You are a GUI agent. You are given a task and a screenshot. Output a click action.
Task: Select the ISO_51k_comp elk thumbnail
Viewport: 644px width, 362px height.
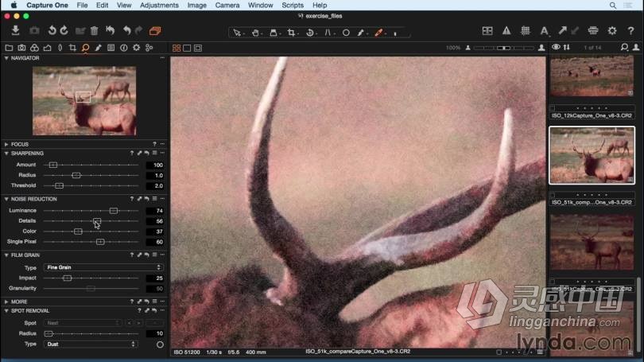coord(592,155)
